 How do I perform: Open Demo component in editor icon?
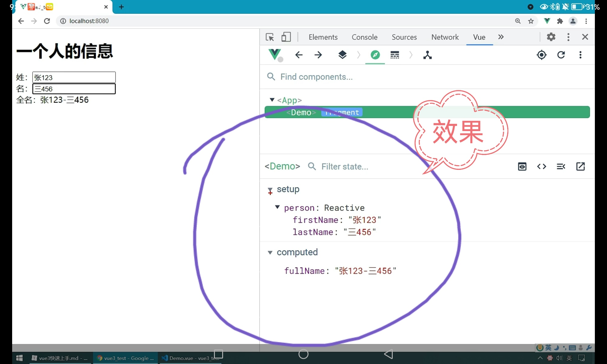pos(580,167)
